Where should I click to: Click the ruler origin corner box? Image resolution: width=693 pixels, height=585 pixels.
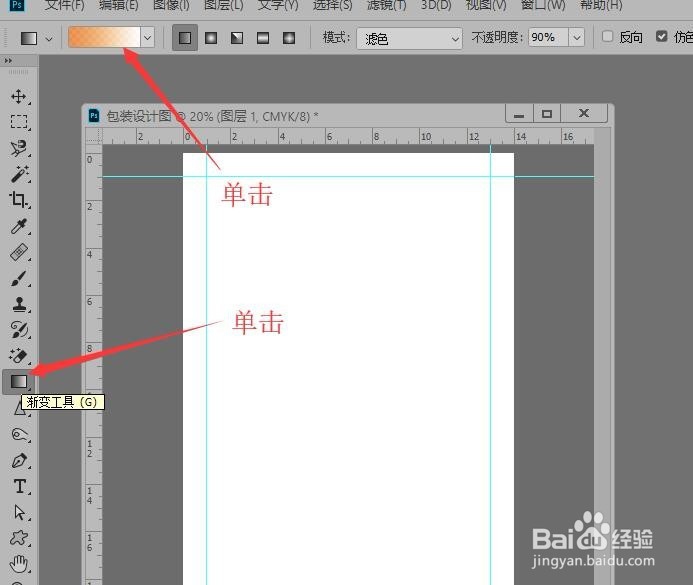94,136
